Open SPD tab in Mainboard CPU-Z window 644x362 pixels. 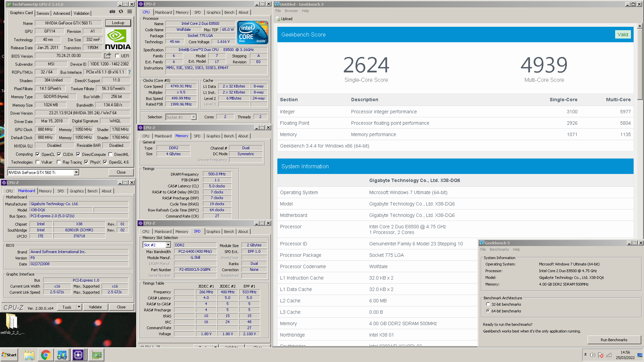tap(60, 191)
